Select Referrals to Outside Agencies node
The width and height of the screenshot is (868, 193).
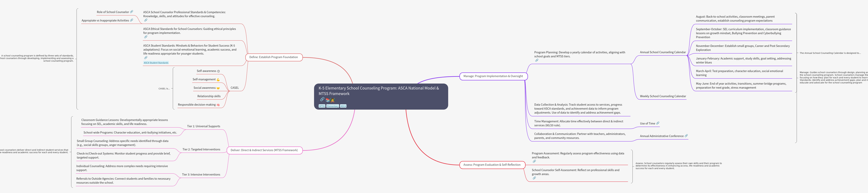point(123,181)
